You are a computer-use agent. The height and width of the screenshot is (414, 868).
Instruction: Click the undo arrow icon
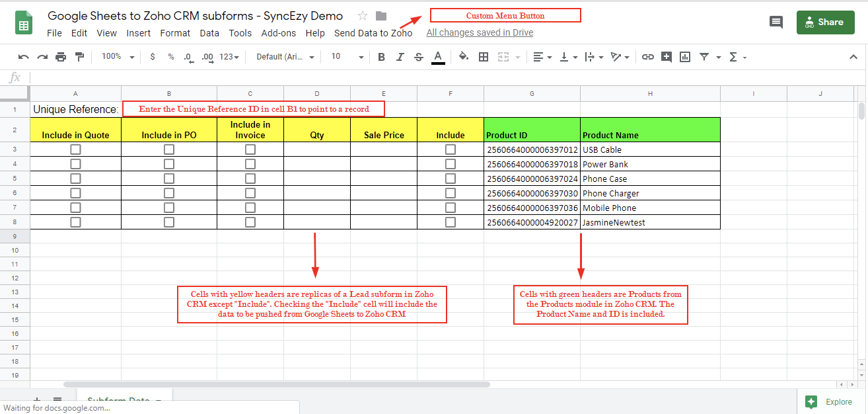tap(24, 57)
